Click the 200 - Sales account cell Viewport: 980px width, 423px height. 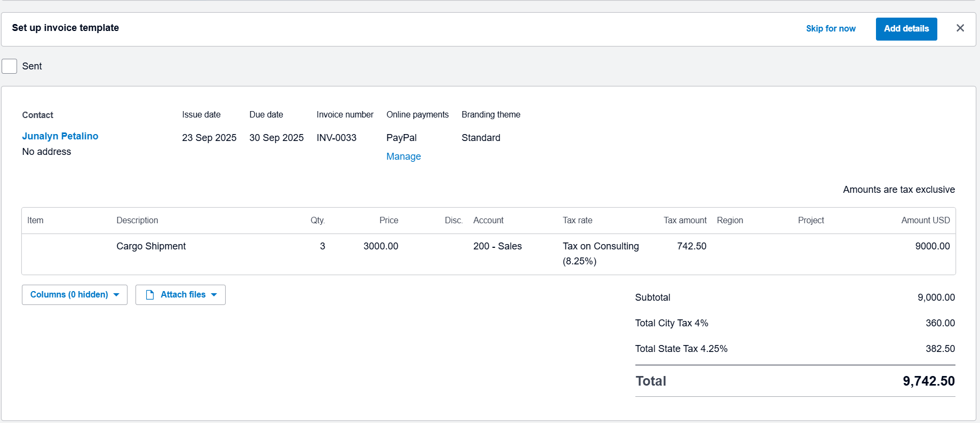click(497, 246)
